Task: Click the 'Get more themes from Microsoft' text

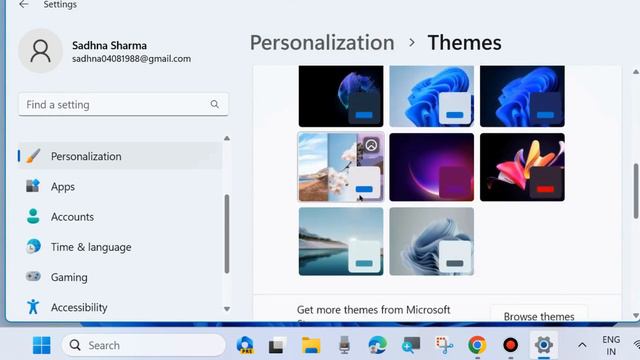Action: coord(373,310)
